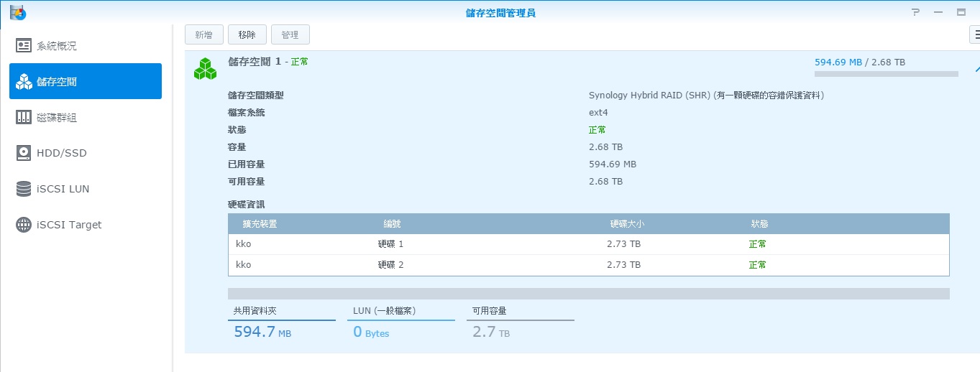
Task: Click the capacity allocation bar above 共用資料夾
Action: point(589,294)
